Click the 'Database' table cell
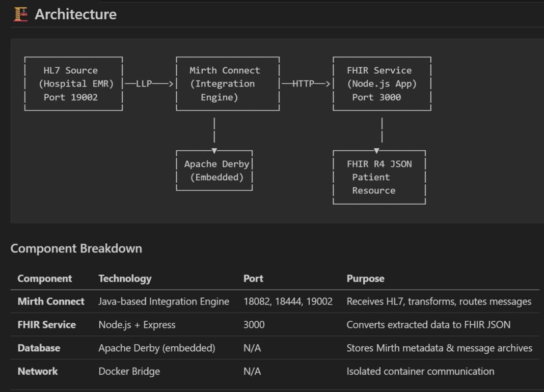Screen dimensions: 544x392 click(x=39, y=348)
